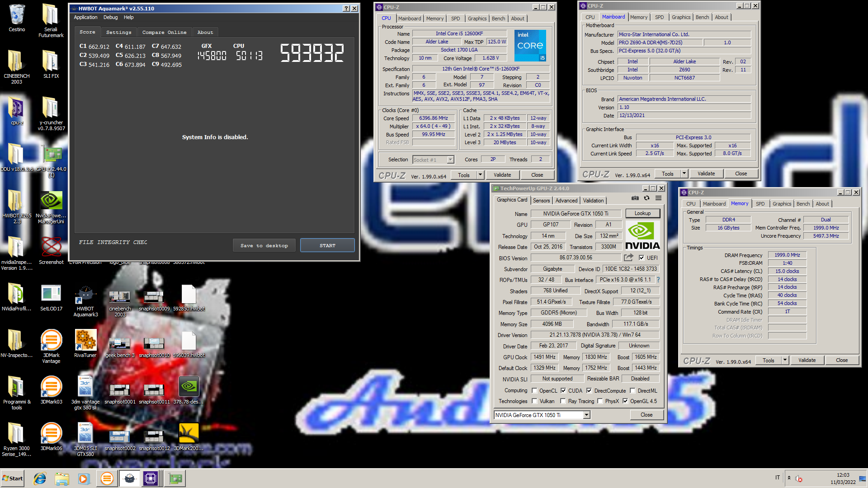Click the Windows Start button
This screenshot has height=488, width=868.
pos(13,479)
